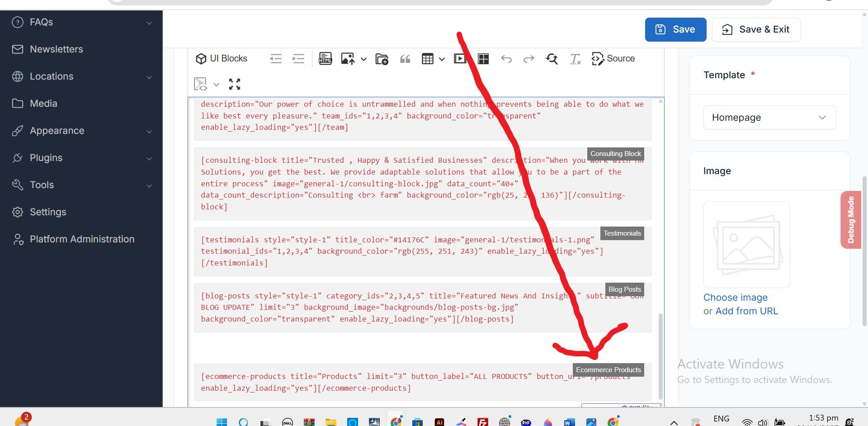Click the insert media video icon
This screenshot has height=426, width=868.
coord(460,59)
